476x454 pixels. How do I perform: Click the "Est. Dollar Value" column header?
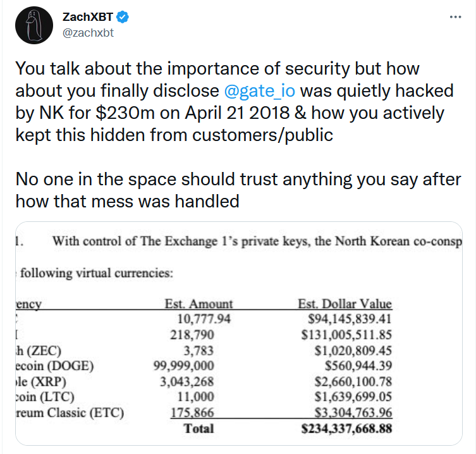[345, 304]
